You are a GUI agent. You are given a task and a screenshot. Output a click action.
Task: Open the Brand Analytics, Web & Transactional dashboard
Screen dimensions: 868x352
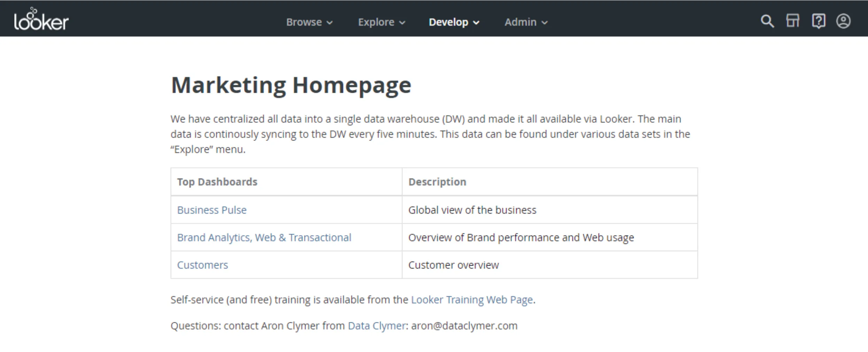coord(264,237)
